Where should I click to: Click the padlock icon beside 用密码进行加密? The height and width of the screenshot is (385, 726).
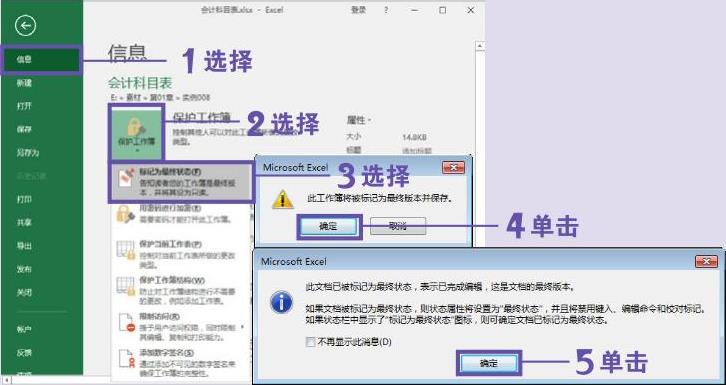point(125,214)
